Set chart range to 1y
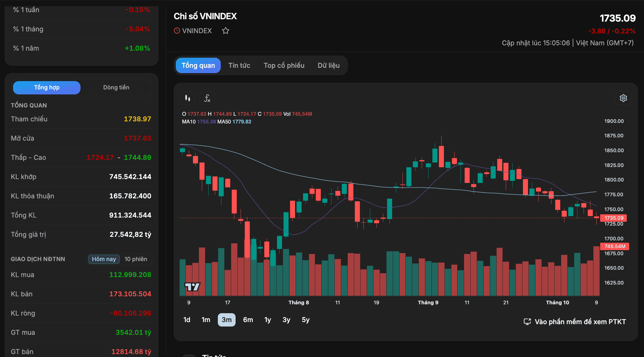This screenshot has width=644, height=357. click(x=268, y=320)
